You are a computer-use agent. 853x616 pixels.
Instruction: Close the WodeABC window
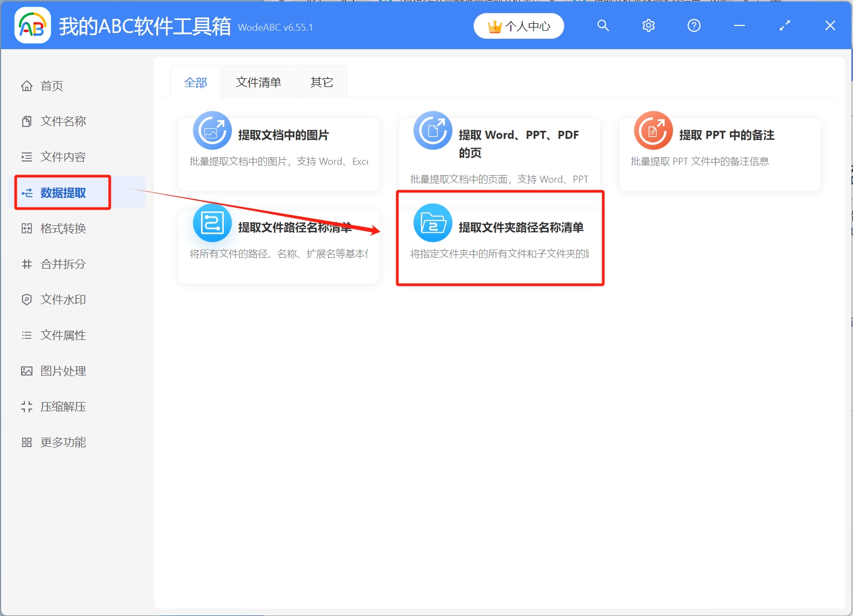click(830, 25)
